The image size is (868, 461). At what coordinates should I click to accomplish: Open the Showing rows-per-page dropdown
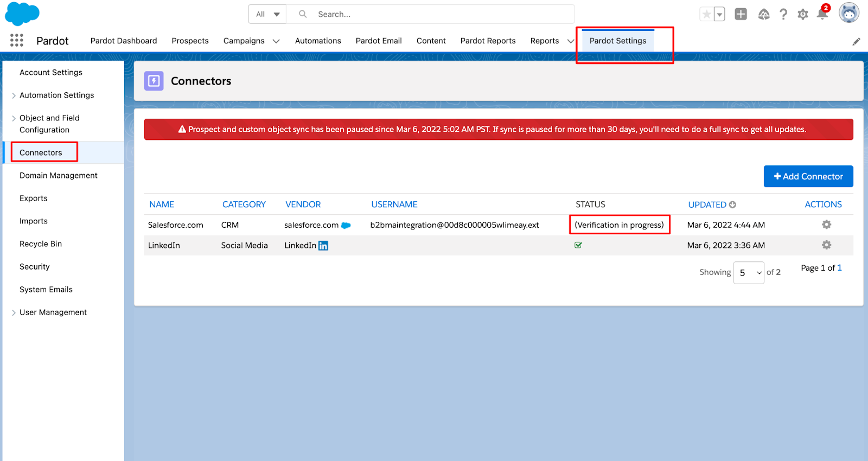(x=749, y=272)
